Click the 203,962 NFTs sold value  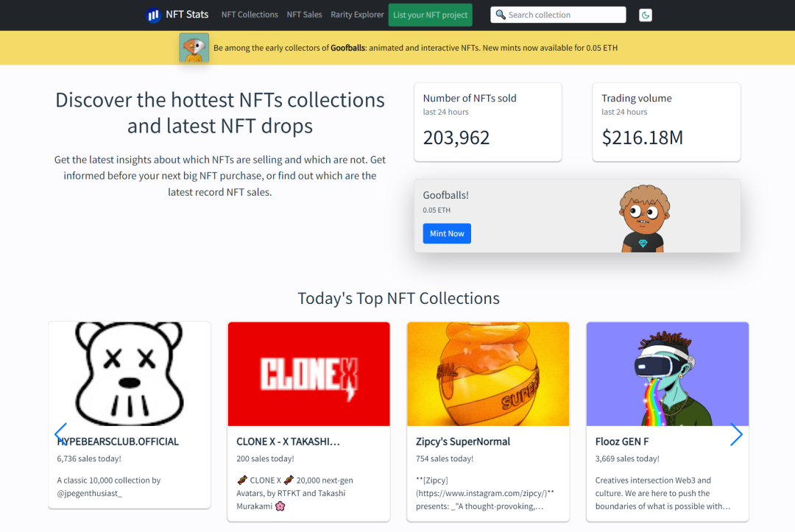point(456,138)
